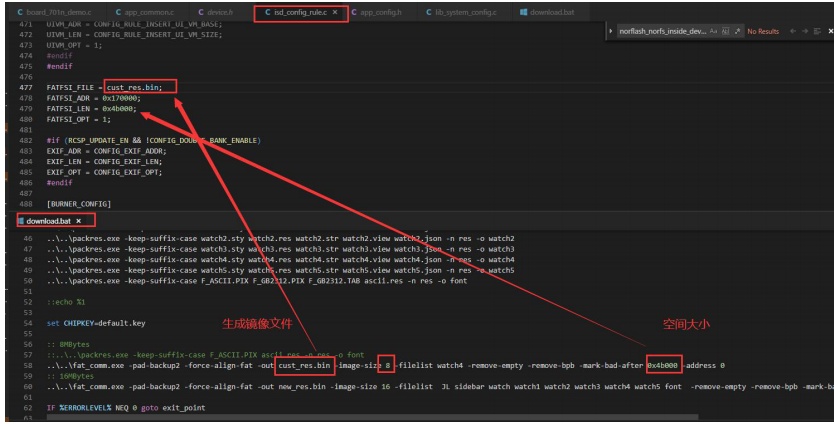Click the C file icon on board_701n_demo.c tab
Viewport: 834px width, 424px height.
(20, 12)
